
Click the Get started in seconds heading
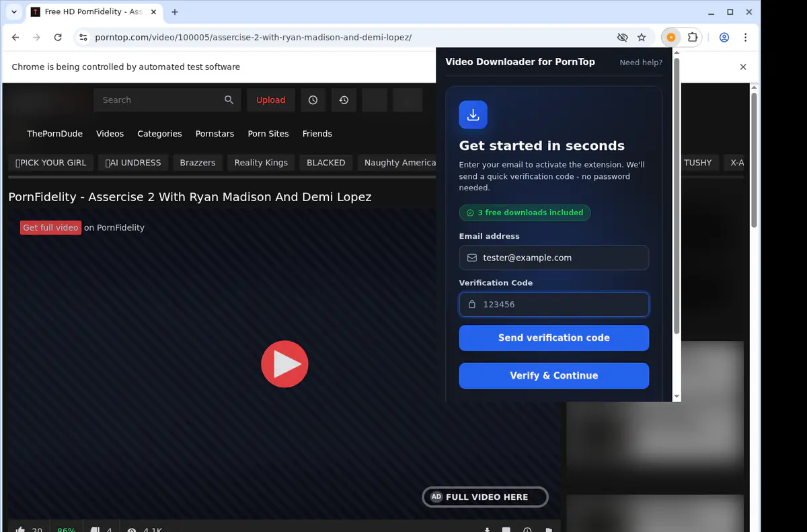click(x=542, y=146)
